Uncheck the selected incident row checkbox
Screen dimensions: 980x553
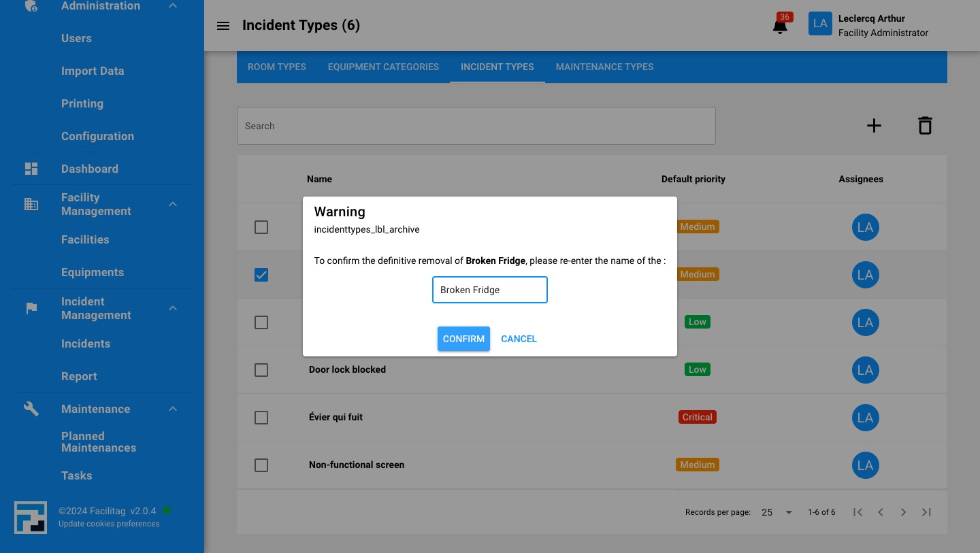[261, 275]
